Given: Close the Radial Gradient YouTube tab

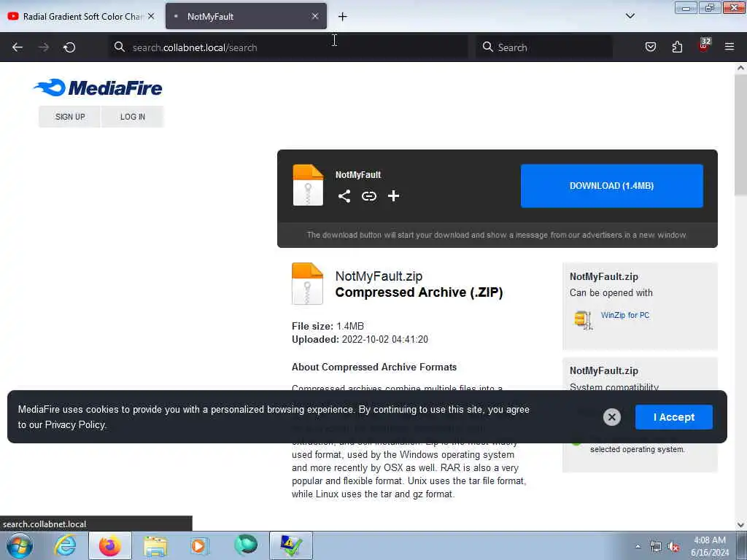Looking at the screenshot, I should click(x=151, y=16).
